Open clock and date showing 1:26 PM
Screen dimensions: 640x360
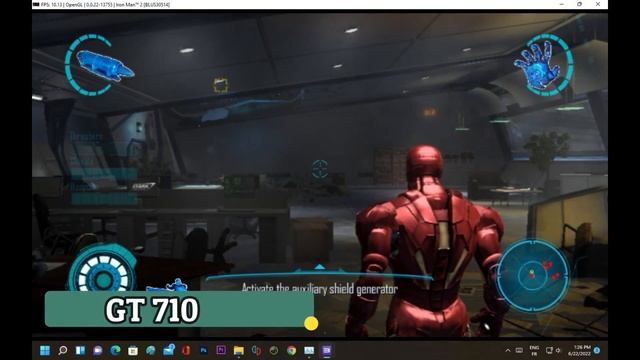coord(579,350)
